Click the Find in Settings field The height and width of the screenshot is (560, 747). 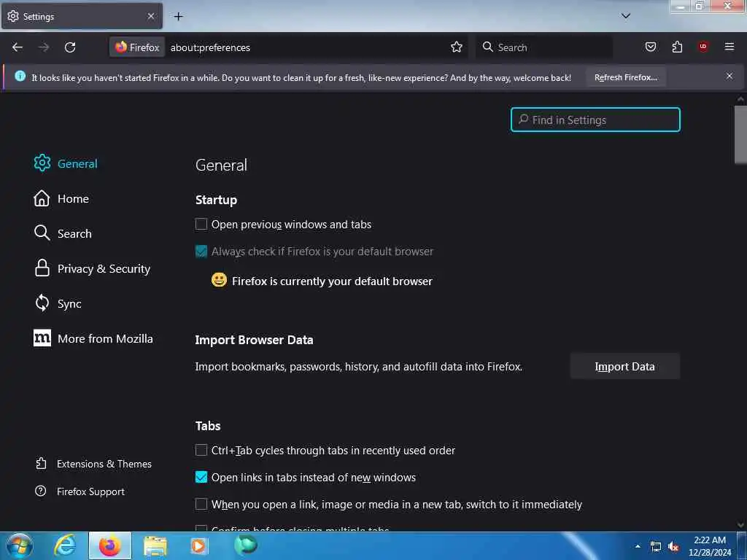595,120
